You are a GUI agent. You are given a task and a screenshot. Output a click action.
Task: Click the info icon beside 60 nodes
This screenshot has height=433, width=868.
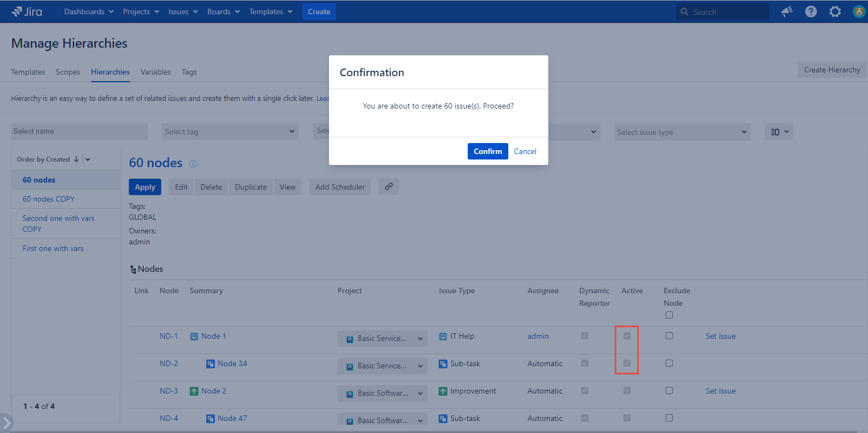coord(193,164)
